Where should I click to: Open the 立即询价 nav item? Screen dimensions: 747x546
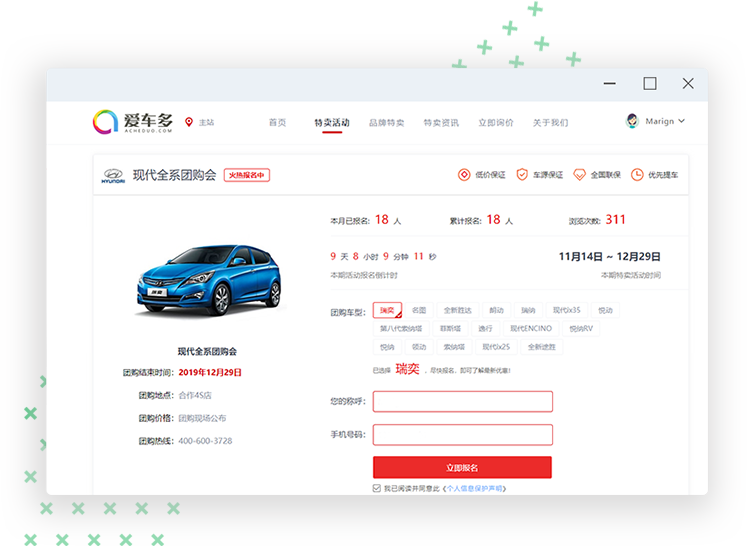(x=496, y=122)
